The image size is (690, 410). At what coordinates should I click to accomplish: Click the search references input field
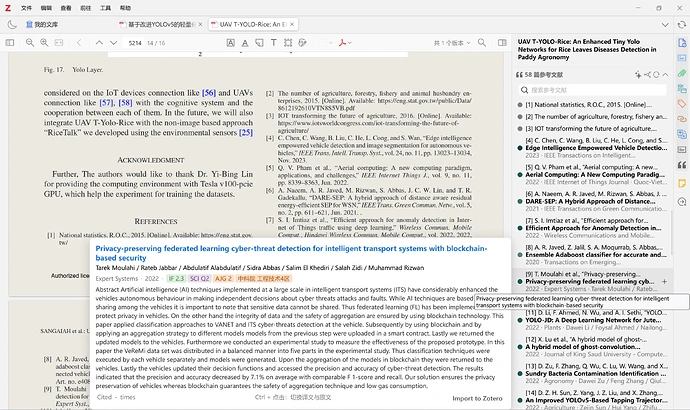pyautogui.click(x=592, y=90)
